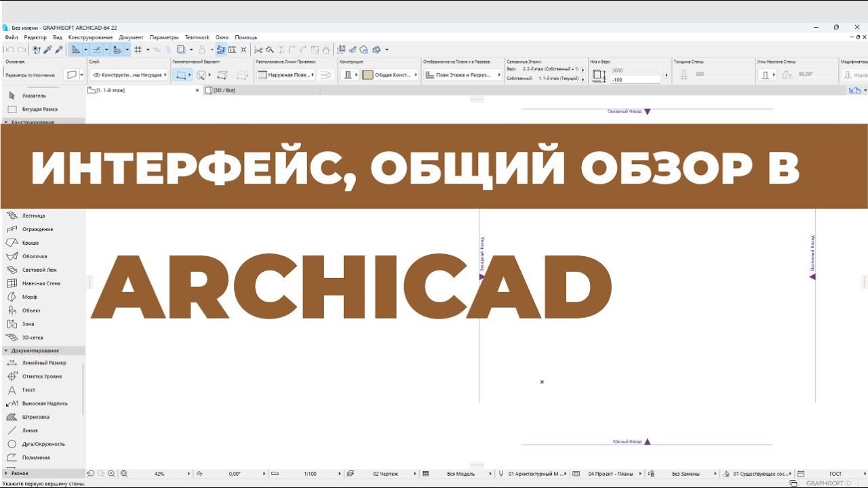Screen dimensions: 868x488
Task: Open the 02 Чертеж layer combination dropdown
Action: 382,474
